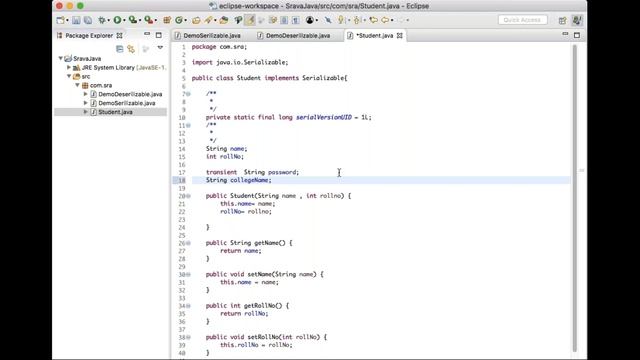Close the *Student.java tab
This screenshot has height=360, width=640.
(x=400, y=36)
